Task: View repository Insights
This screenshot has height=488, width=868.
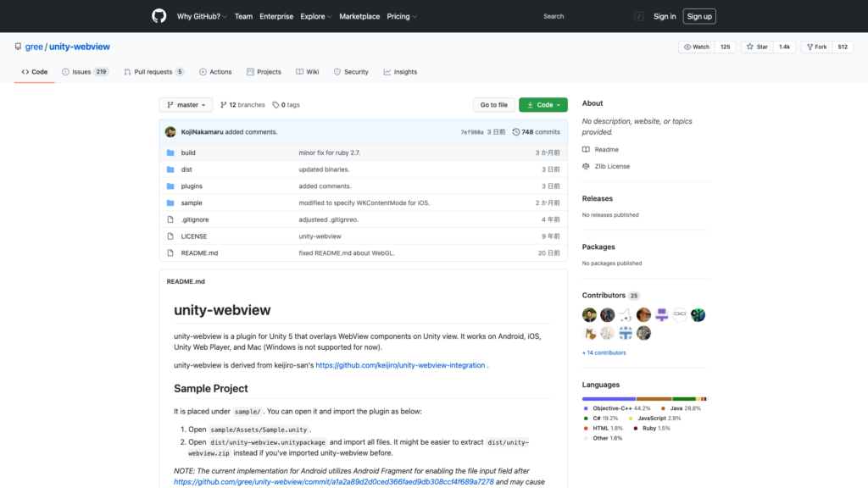Action: (399, 72)
